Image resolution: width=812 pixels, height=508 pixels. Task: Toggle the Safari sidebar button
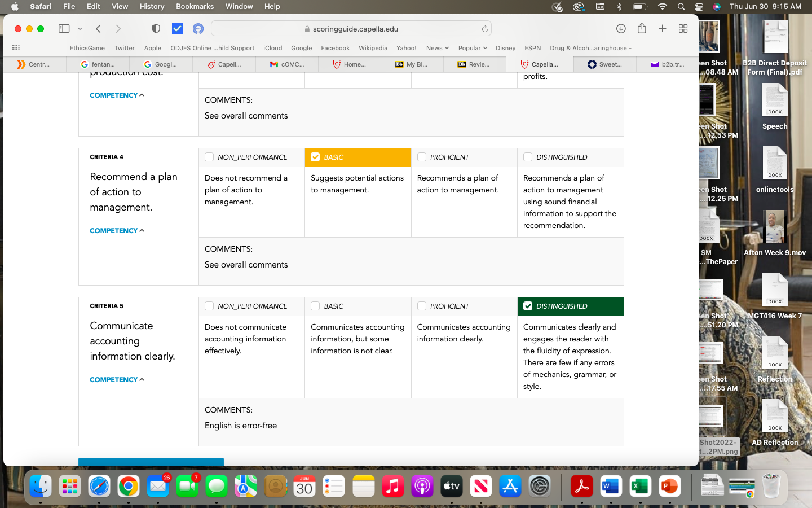coord(64,29)
